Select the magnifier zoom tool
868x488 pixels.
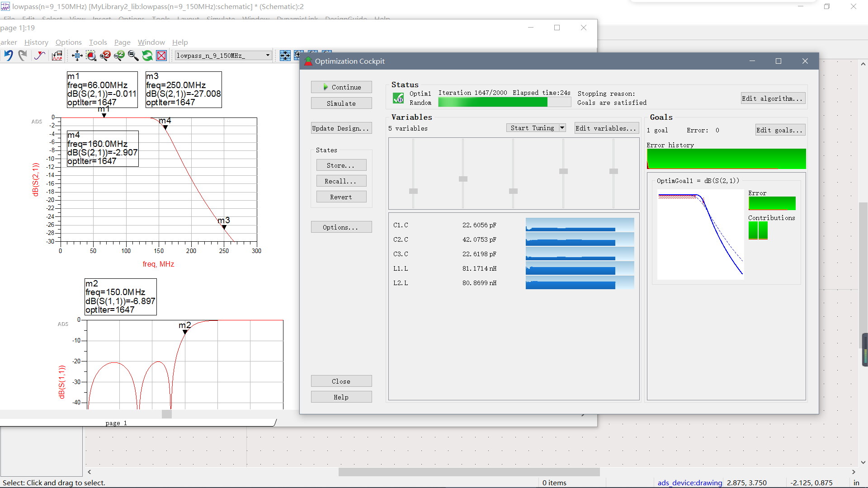[133, 55]
